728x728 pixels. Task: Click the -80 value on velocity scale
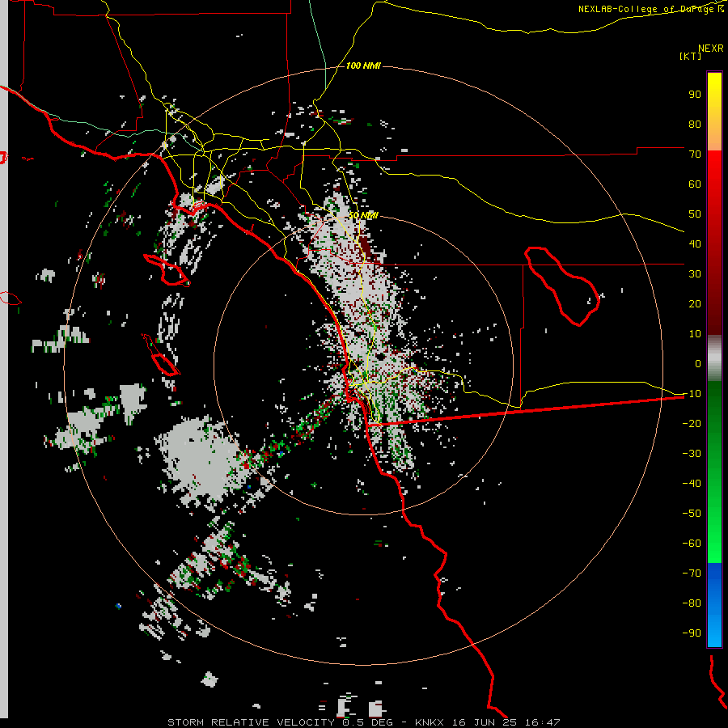pos(692,603)
